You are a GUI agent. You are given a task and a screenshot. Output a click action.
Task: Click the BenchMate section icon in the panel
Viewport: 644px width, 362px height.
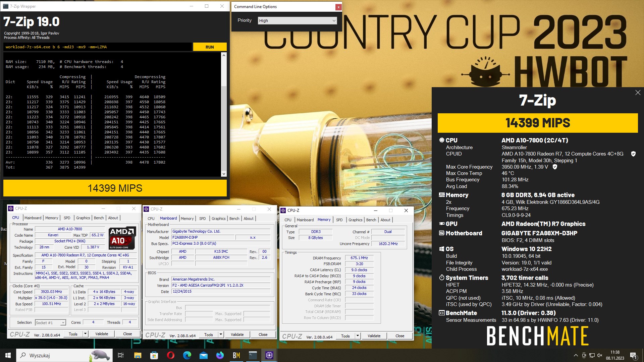click(442, 313)
